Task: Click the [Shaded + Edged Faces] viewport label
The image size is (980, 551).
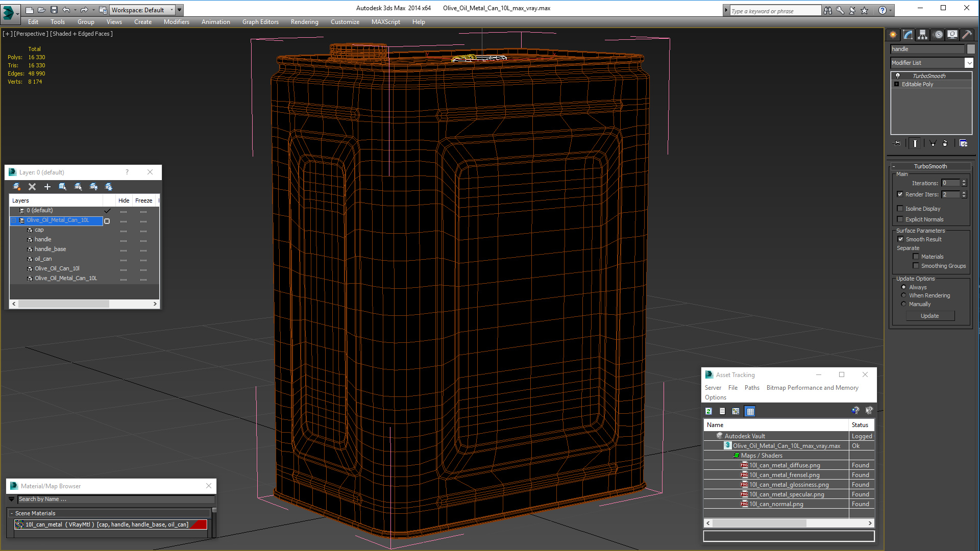Action: [82, 34]
